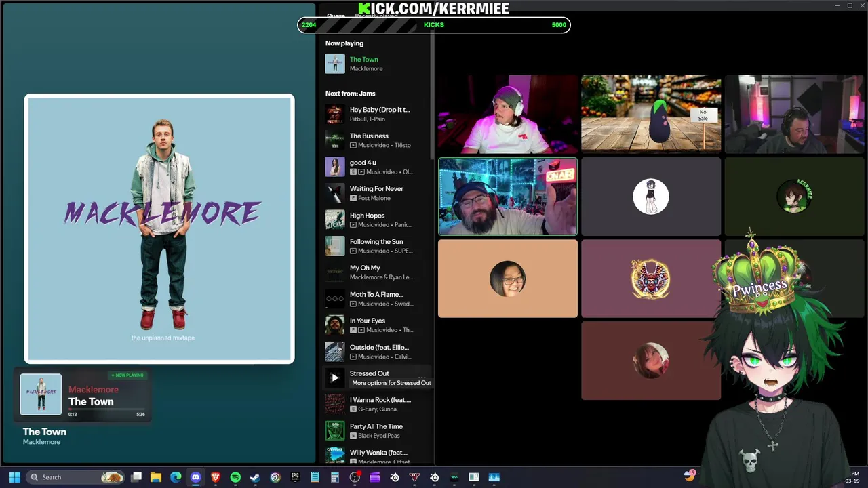Click good 4 u album art
The height and width of the screenshot is (488, 868).
334,167
